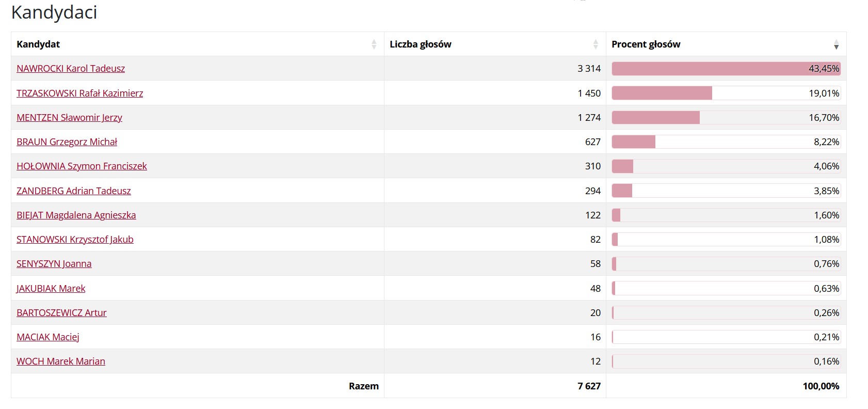Image resolution: width=868 pixels, height=409 pixels.
Task: Open HOŁOWNIA Szymon Franciszek link
Action: [82, 166]
